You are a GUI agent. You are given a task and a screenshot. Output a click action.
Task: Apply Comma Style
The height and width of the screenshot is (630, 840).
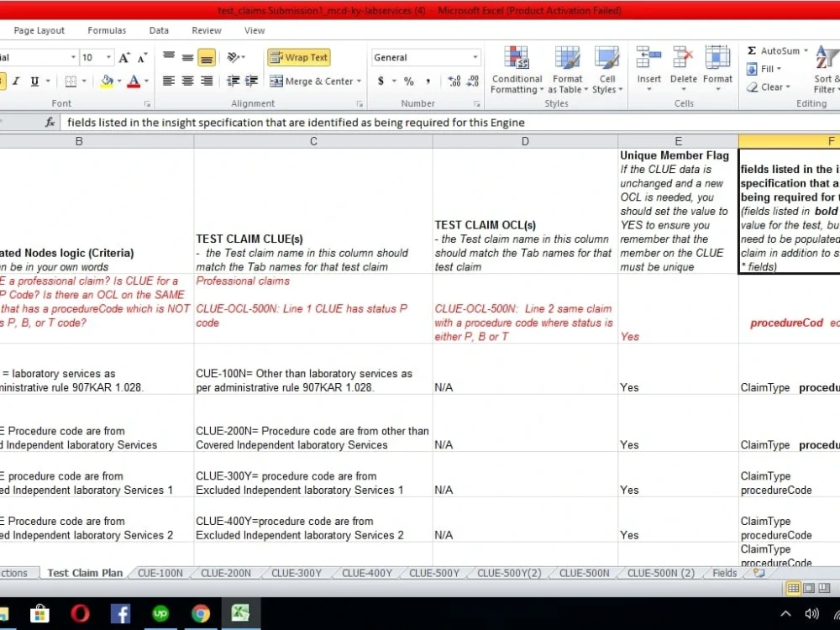coord(428,81)
